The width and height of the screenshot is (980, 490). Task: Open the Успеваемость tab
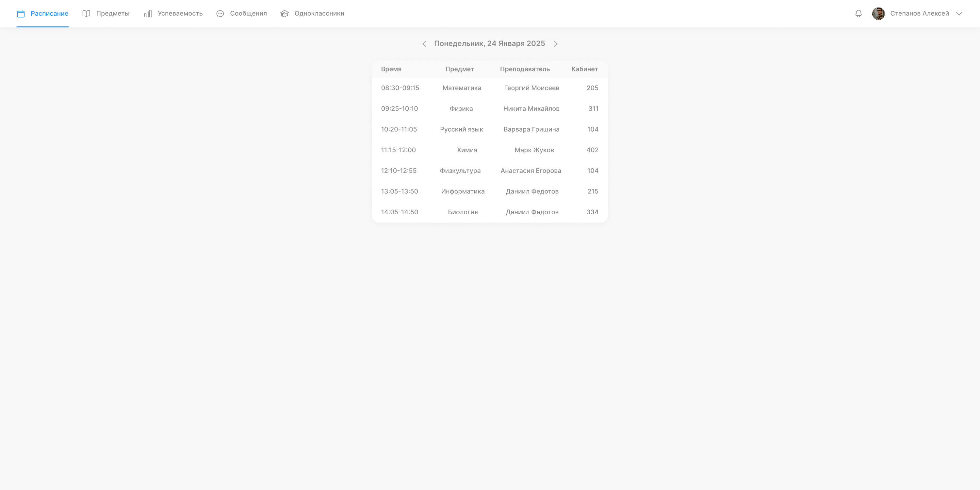(180, 14)
